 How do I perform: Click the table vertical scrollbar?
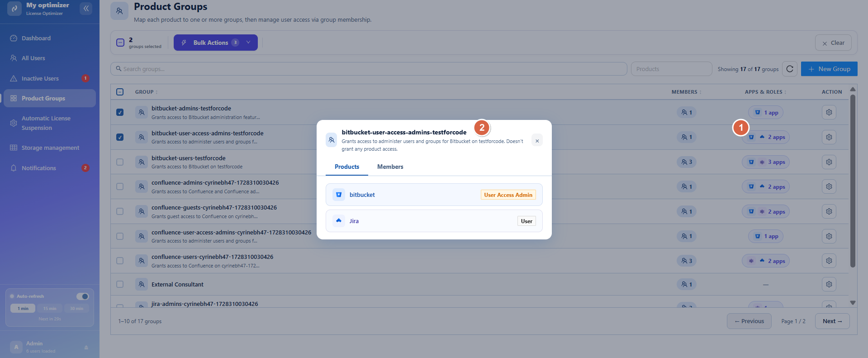tap(853, 181)
